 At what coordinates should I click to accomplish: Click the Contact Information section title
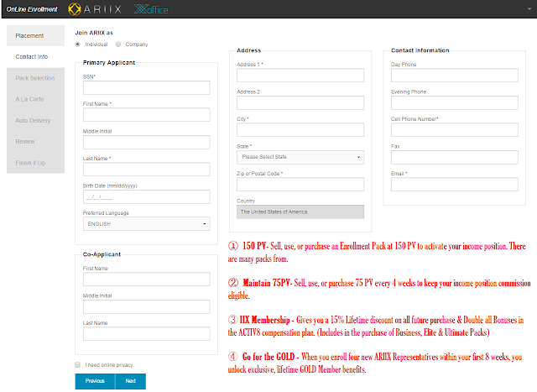[x=420, y=50]
